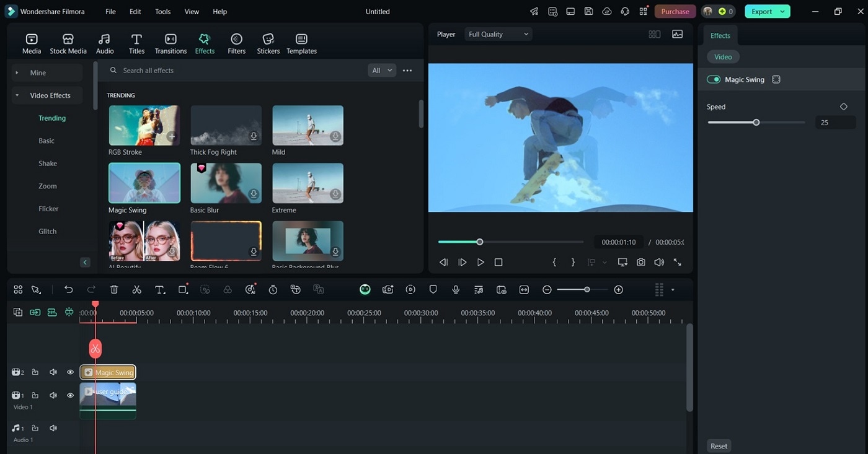Click the Purchase button
The width and height of the screenshot is (868, 454).
coord(675,11)
